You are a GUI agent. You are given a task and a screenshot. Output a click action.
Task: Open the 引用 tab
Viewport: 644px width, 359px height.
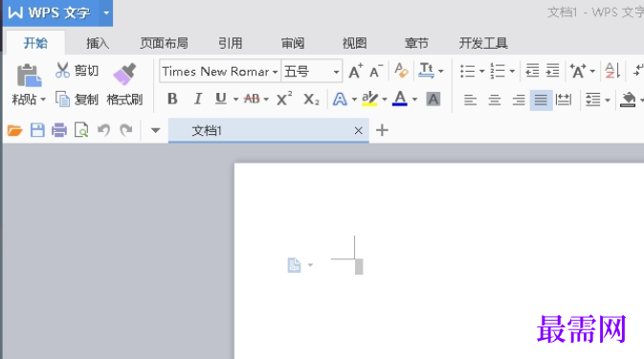coord(230,43)
